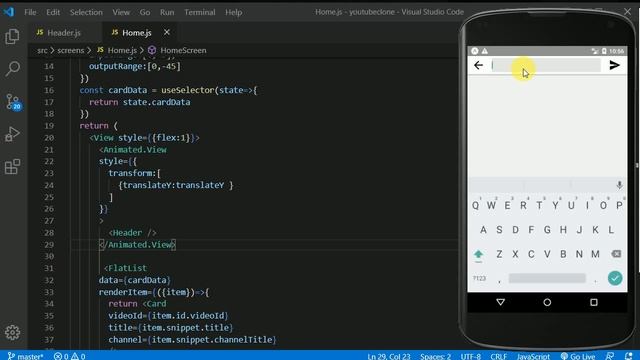This screenshot has height=360, width=640.
Task: Tap the send arrow icon in emulator
Action: click(x=614, y=65)
